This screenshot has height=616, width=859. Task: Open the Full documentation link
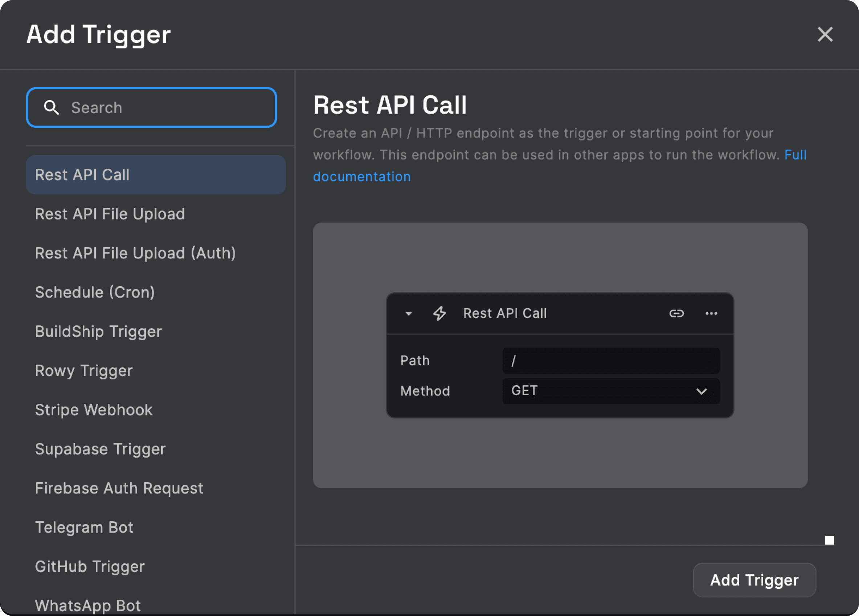[x=362, y=176]
